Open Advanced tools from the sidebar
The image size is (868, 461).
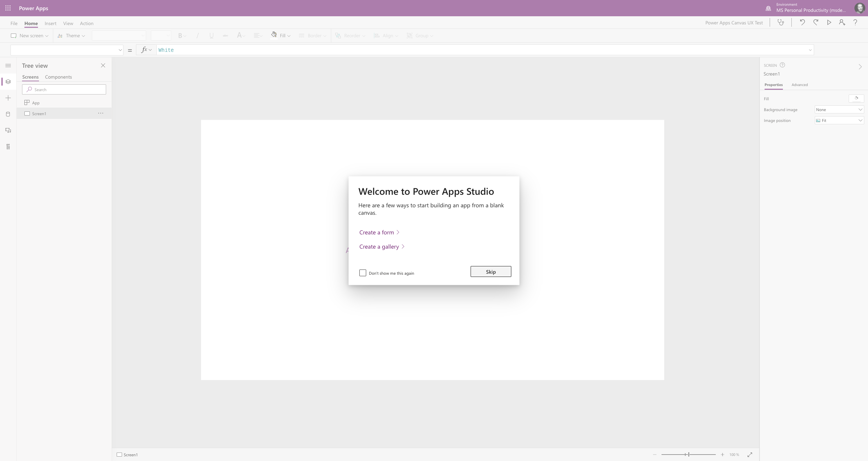(8, 146)
